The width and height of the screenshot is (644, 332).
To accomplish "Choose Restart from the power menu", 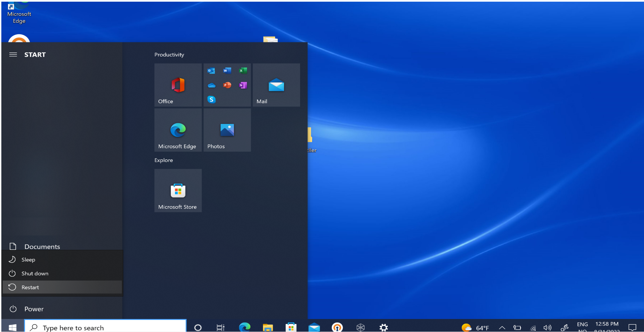I will click(x=62, y=287).
